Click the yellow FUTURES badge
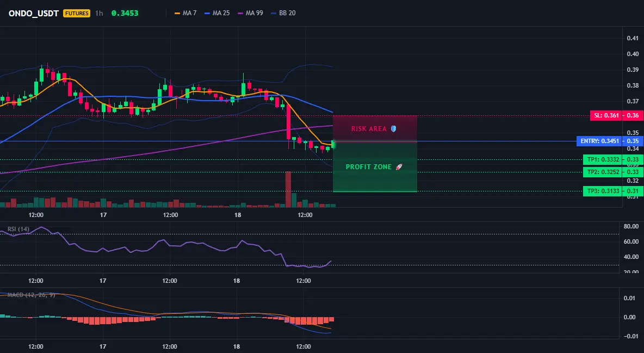The width and height of the screenshot is (644, 353). 76,13
